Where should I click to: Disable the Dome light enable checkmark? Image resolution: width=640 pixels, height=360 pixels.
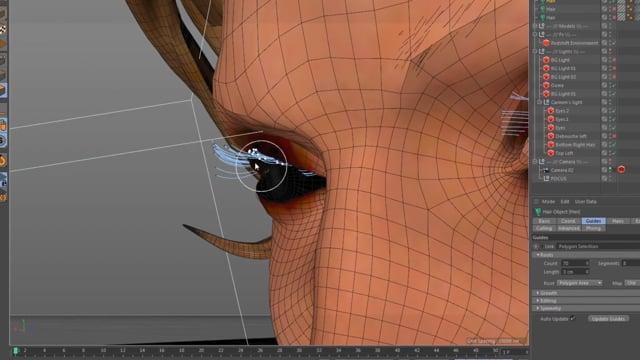pyautogui.click(x=613, y=85)
